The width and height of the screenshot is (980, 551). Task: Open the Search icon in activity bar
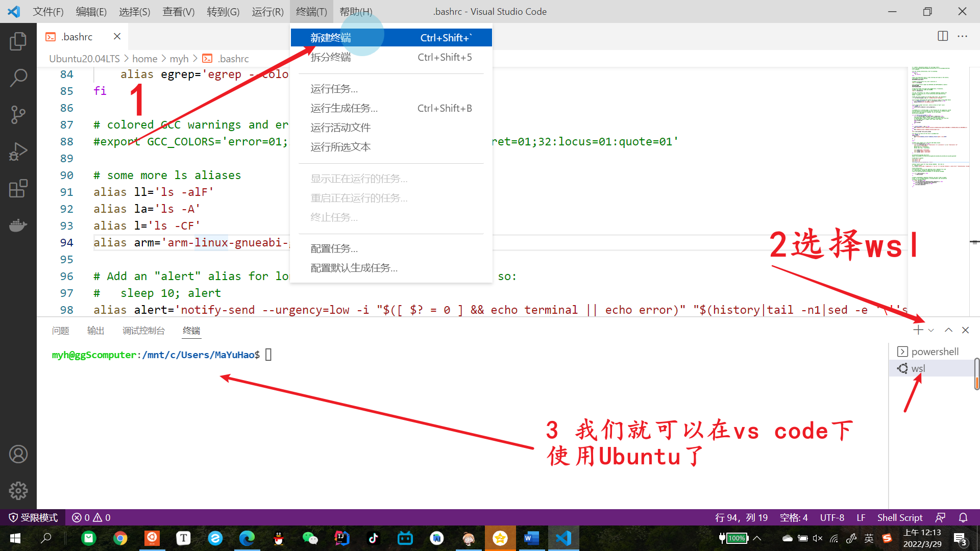18,78
